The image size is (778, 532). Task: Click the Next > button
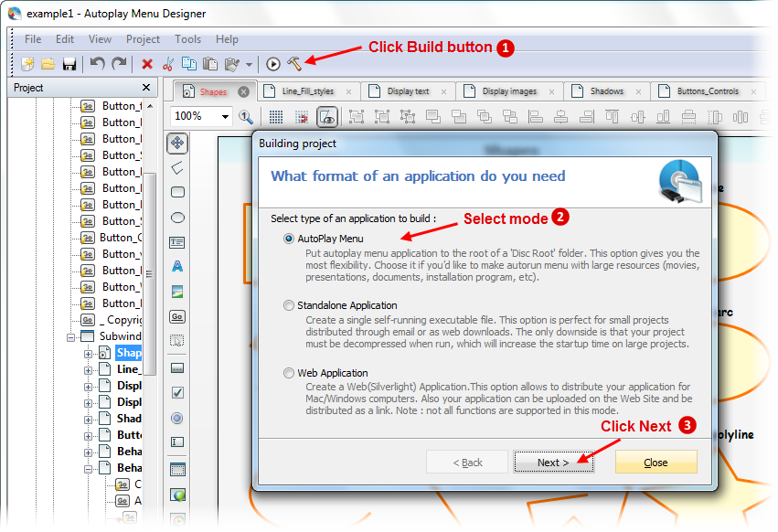pos(553,463)
